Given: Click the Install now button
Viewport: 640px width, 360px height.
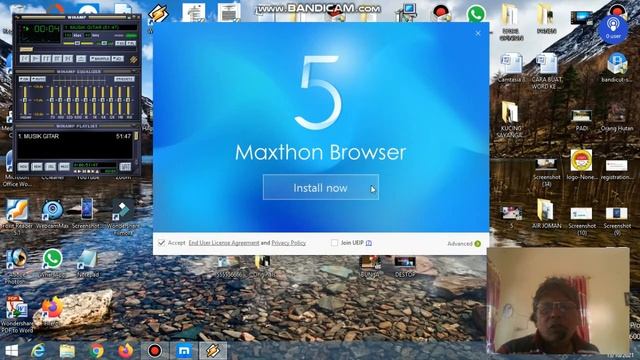Looking at the screenshot, I should click(321, 187).
